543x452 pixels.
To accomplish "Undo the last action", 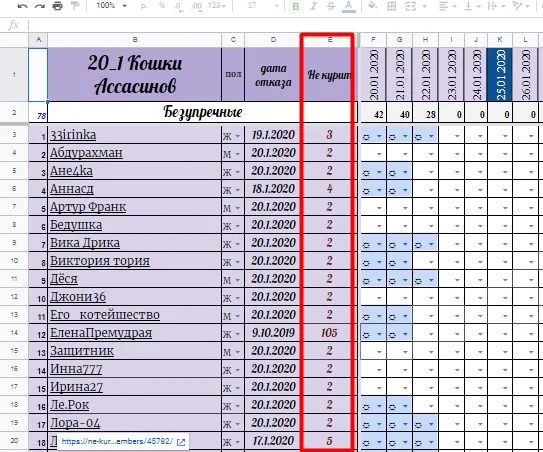I will coord(23,6).
